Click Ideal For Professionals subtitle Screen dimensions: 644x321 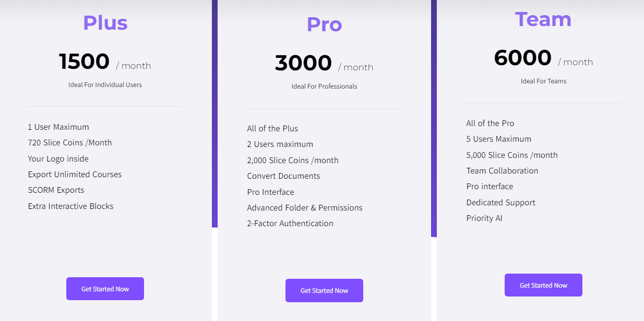tap(324, 86)
